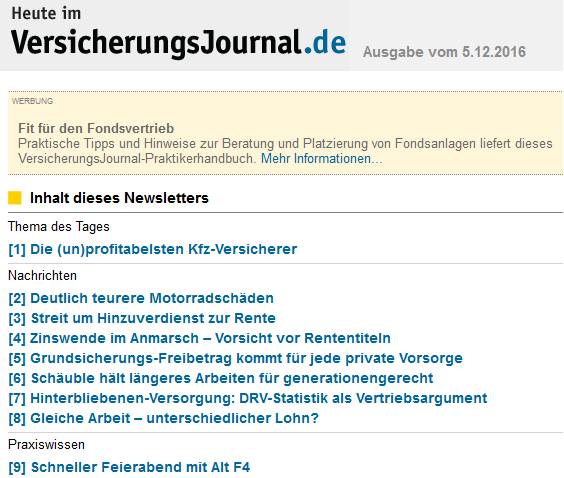The width and height of the screenshot is (564, 478).
Task: Open article Hinterbliebenen-Versorgung DRV-Statistik
Action: [x=248, y=398]
